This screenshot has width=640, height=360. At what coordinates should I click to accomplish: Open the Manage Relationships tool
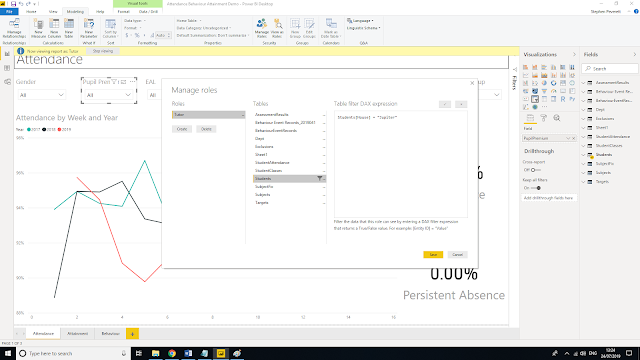click(x=14, y=29)
